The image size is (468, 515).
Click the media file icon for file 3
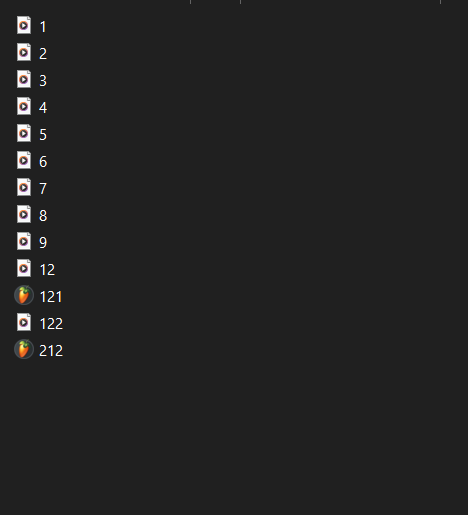click(x=24, y=79)
